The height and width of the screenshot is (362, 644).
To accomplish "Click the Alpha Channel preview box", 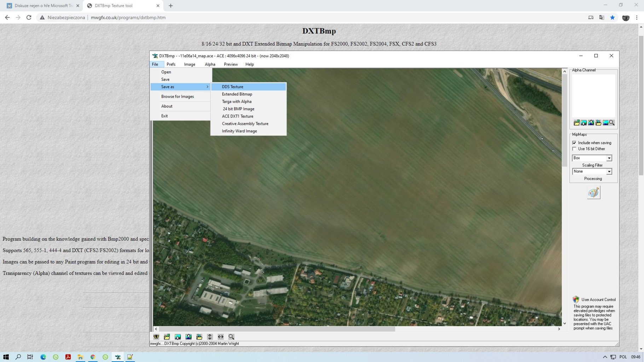I will (x=593, y=95).
